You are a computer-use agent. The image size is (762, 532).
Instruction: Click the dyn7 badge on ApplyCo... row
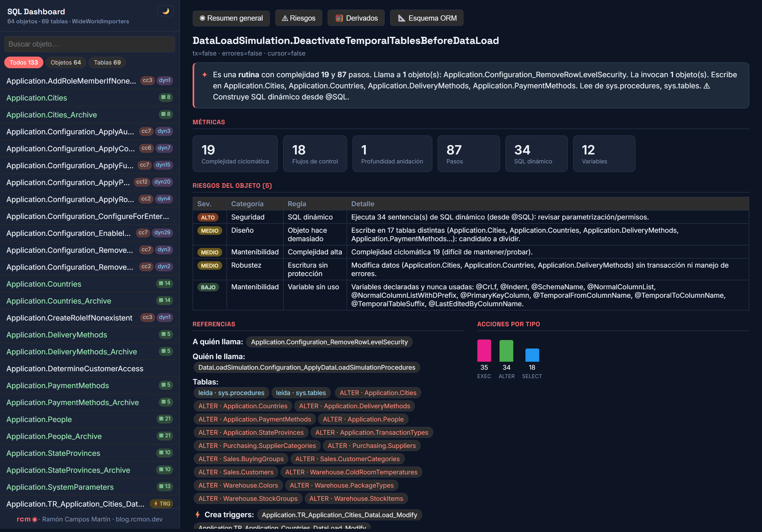pos(164,148)
